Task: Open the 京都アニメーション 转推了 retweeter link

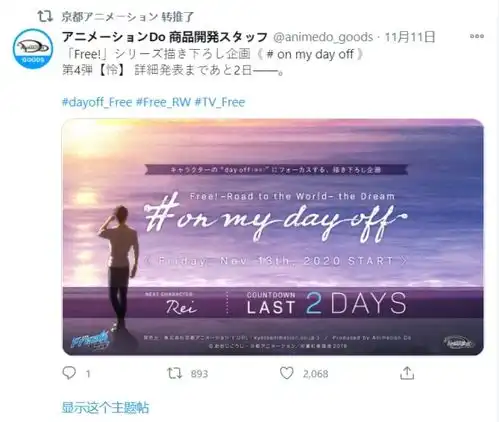Action: 128,16
